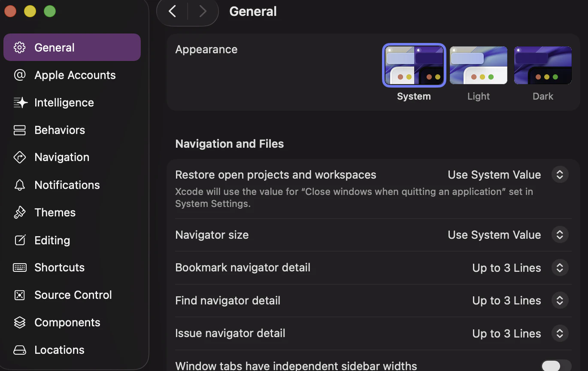Click the Components layers icon
588x371 pixels.
20,322
